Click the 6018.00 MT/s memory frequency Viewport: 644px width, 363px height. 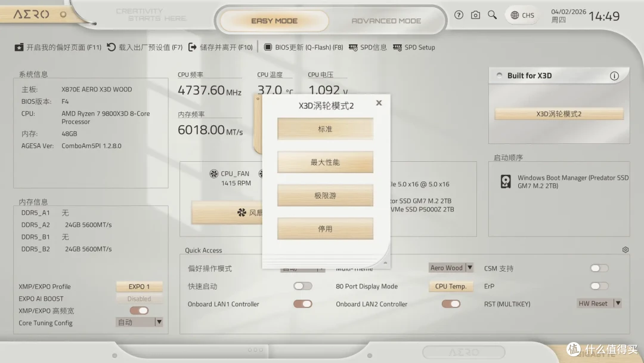tap(210, 130)
